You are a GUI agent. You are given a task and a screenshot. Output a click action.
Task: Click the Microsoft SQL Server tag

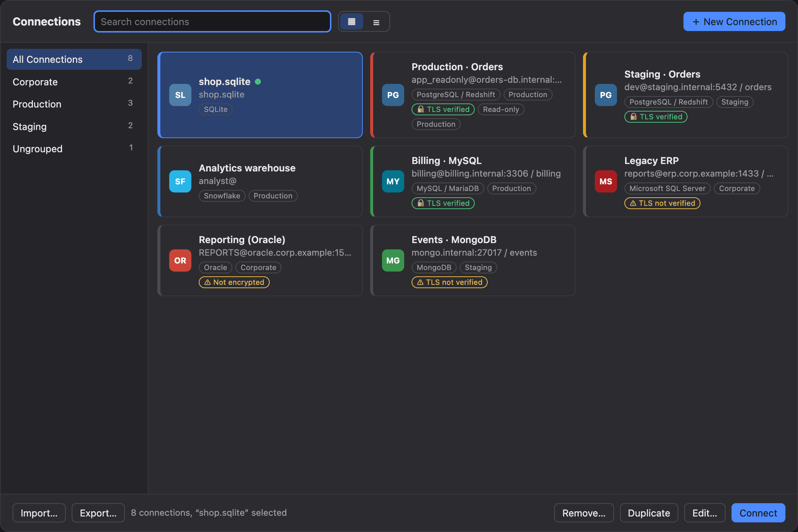(667, 188)
